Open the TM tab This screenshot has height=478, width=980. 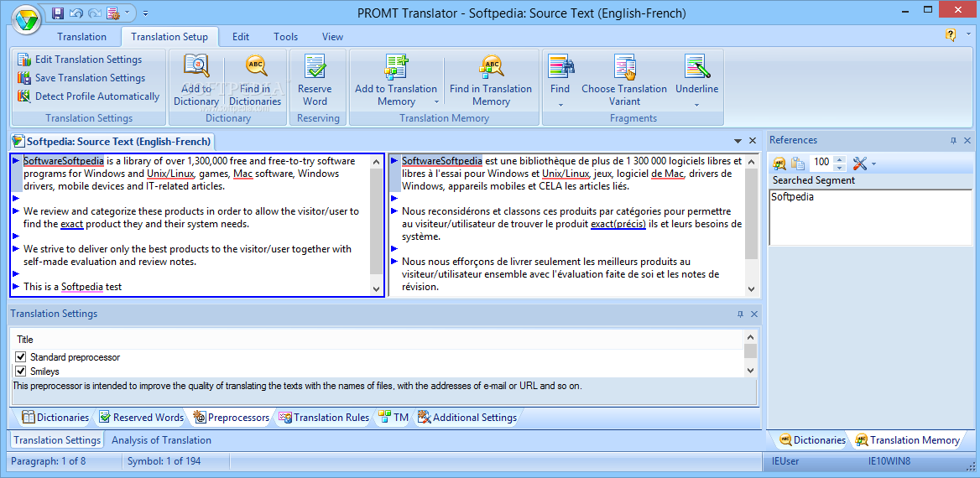[394, 418]
